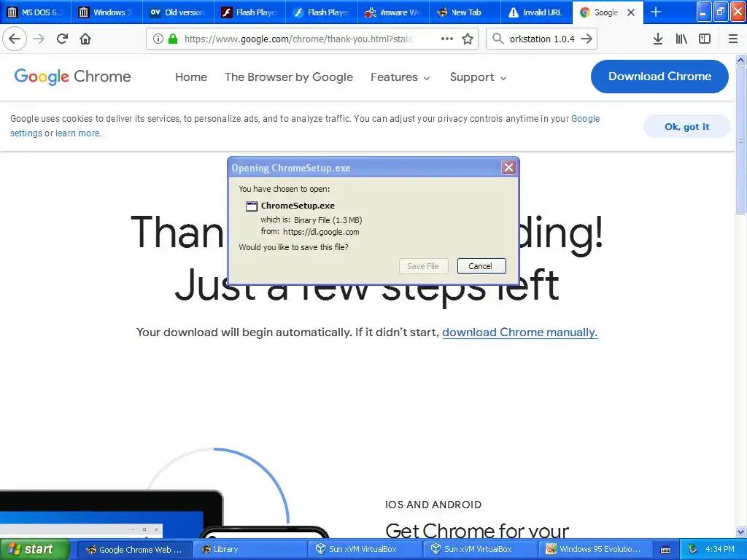Open the Home nav link
Image resolution: width=747 pixels, height=560 pixels.
(191, 77)
